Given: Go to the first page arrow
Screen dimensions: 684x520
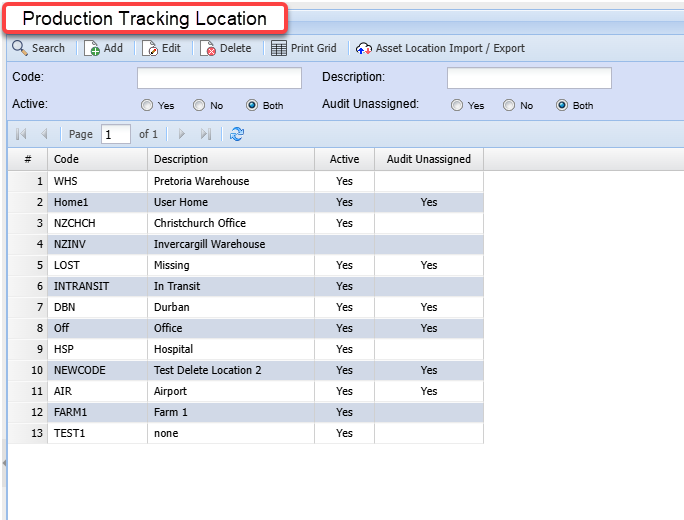Looking at the screenshot, I should 21,134.
